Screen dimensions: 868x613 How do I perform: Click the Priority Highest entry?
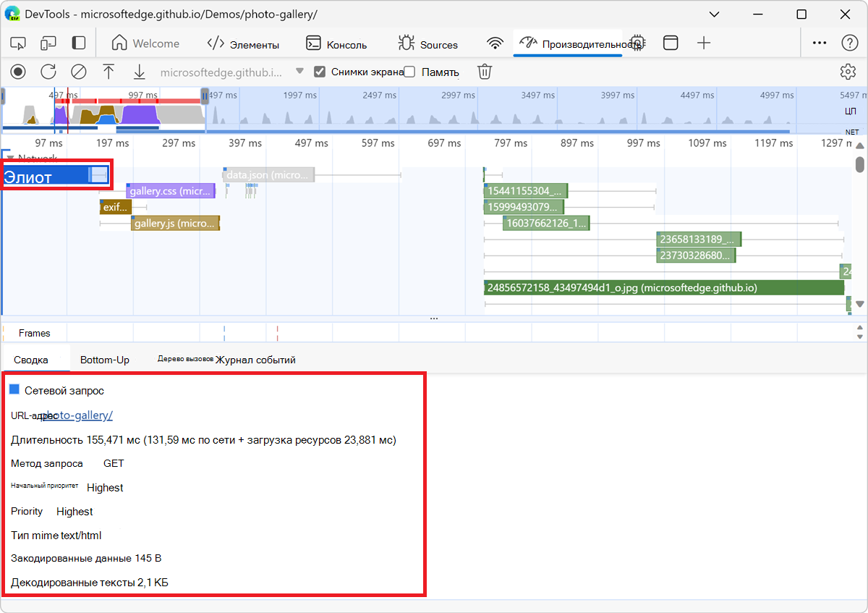(x=52, y=511)
